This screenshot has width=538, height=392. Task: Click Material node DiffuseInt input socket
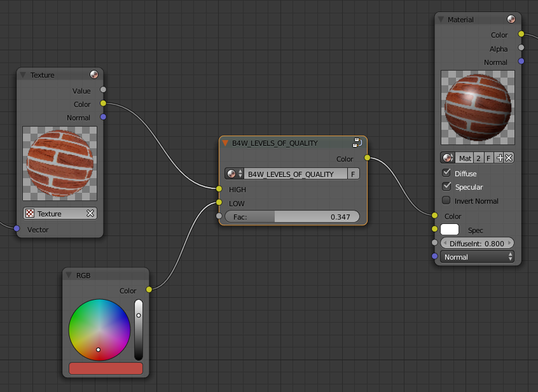434,243
